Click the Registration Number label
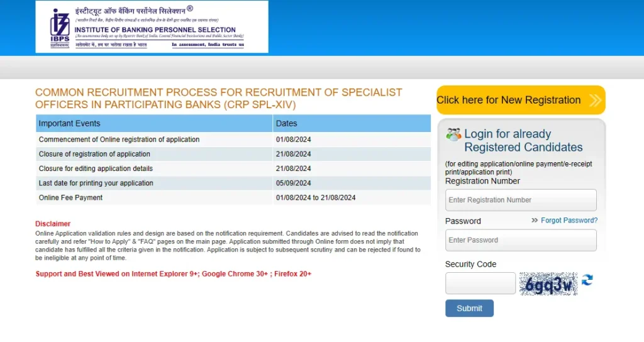 [482, 181]
